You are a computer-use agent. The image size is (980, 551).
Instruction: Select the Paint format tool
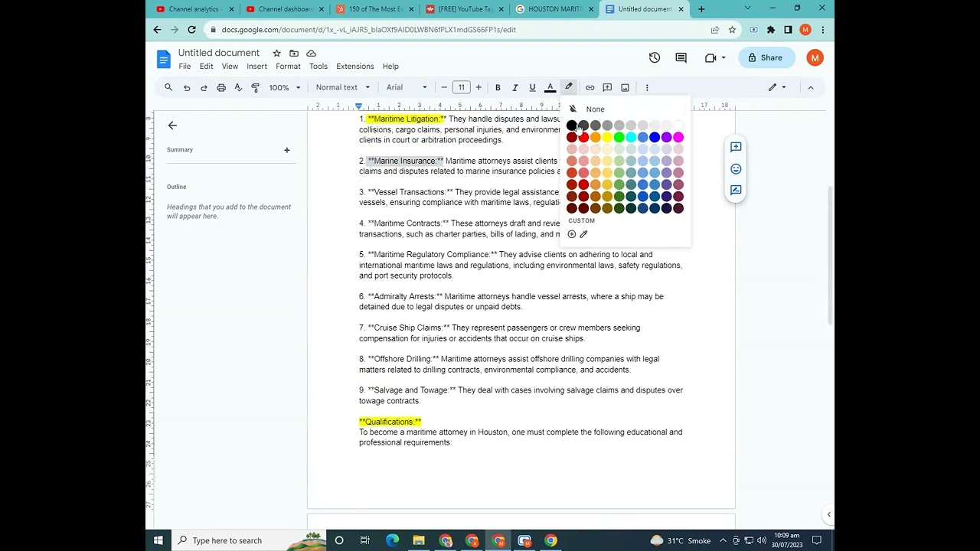tap(256, 87)
